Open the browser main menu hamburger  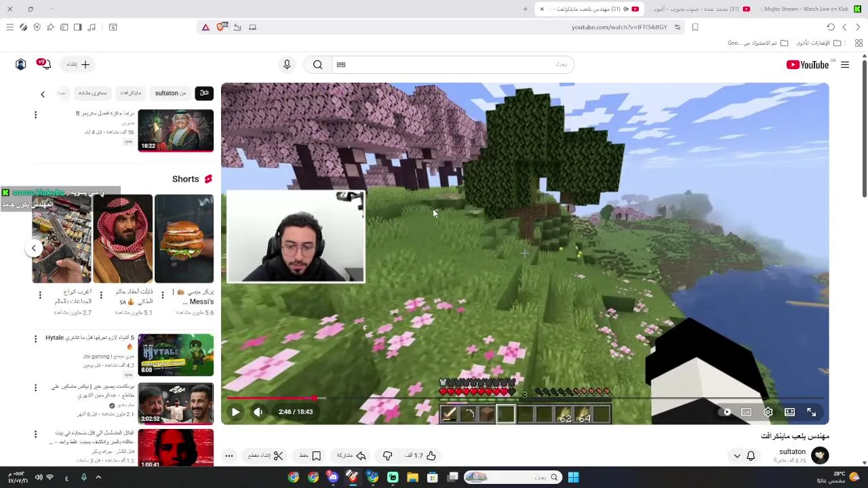(x=9, y=27)
